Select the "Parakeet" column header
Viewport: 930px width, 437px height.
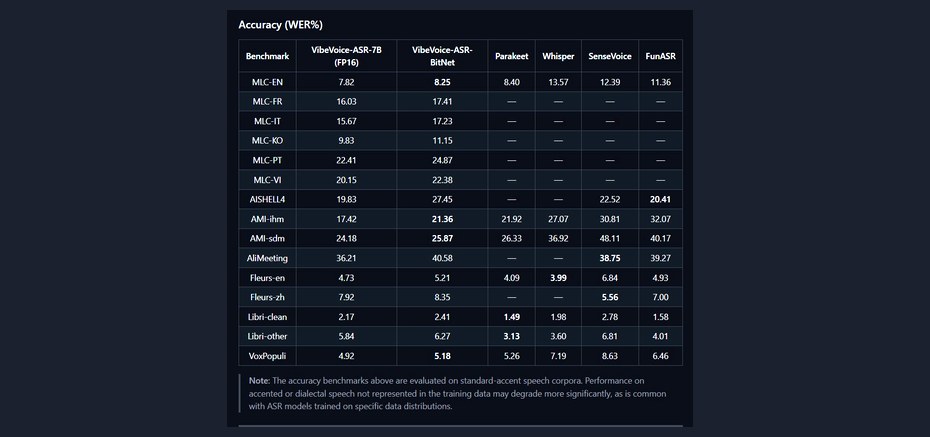tap(511, 56)
